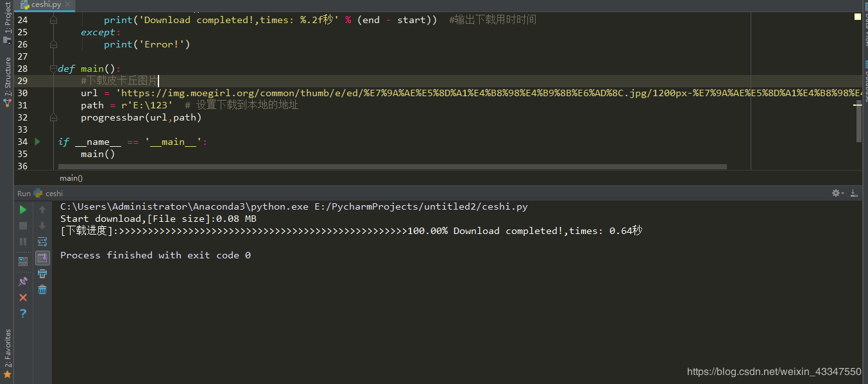868x384 pixels.
Task: Click the grey Stop process square
Action: [x=23, y=226]
